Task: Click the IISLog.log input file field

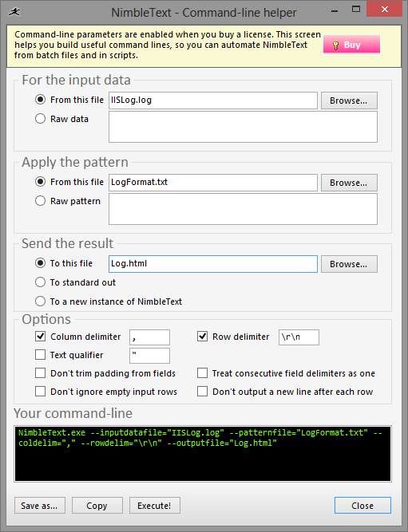Action: [213, 100]
